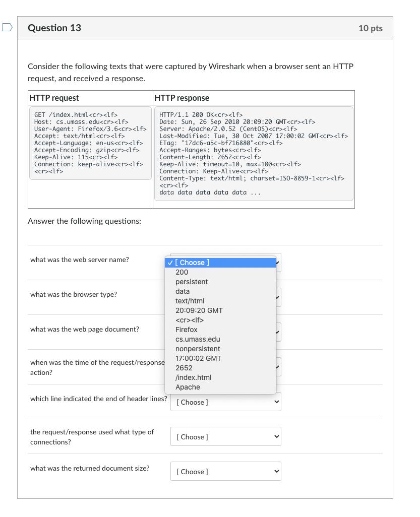Flag Question 13 with the bookmark icon

pos(7,27)
